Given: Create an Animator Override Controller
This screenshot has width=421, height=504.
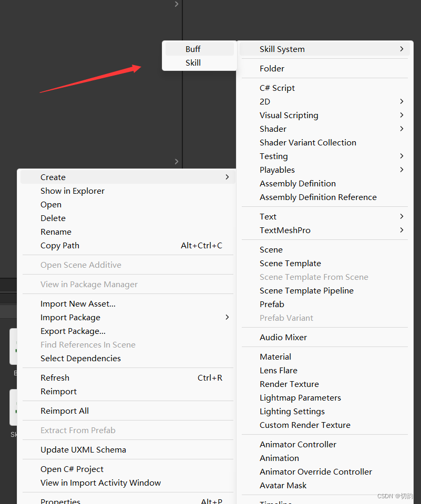Looking at the screenshot, I should (325, 472).
